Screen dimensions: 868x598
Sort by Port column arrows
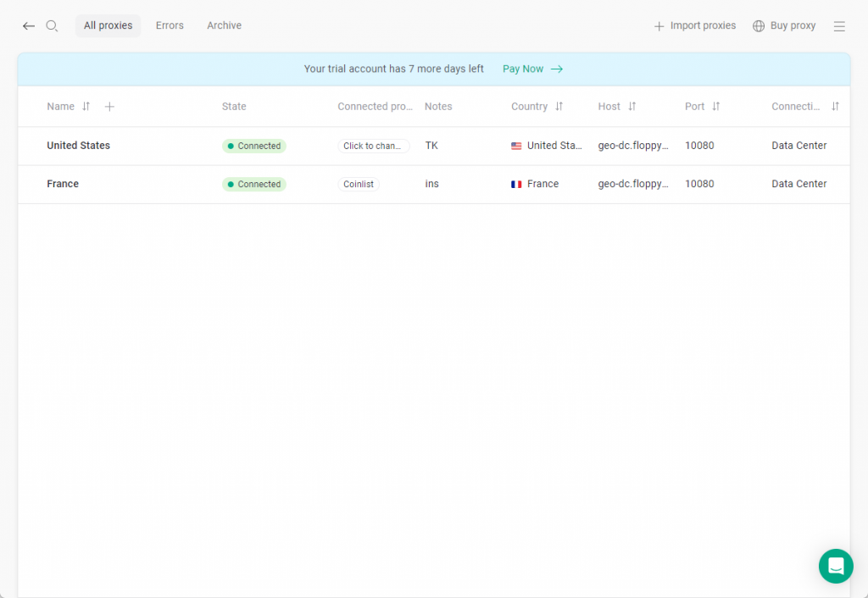[x=715, y=106]
